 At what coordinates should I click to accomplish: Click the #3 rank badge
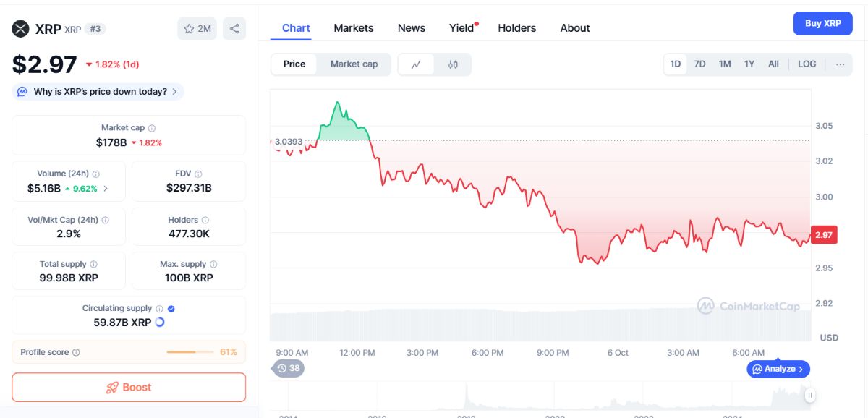click(x=95, y=29)
